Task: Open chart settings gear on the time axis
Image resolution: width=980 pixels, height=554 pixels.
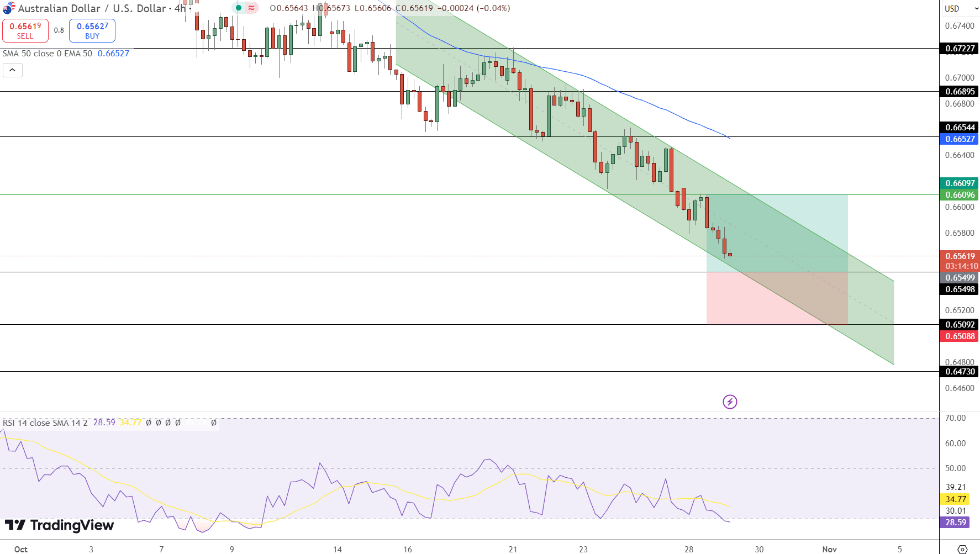Action: tap(962, 549)
